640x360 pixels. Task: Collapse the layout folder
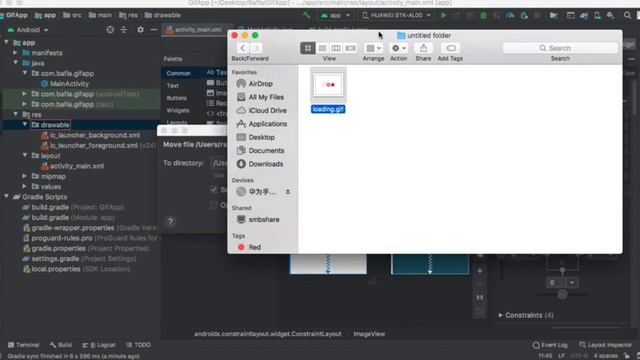(x=25, y=156)
